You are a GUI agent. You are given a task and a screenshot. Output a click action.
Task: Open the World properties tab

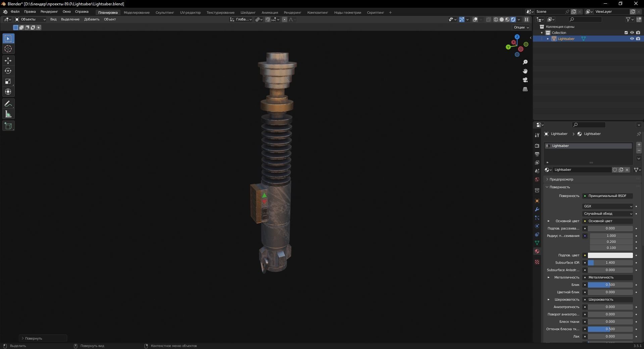pos(537,179)
